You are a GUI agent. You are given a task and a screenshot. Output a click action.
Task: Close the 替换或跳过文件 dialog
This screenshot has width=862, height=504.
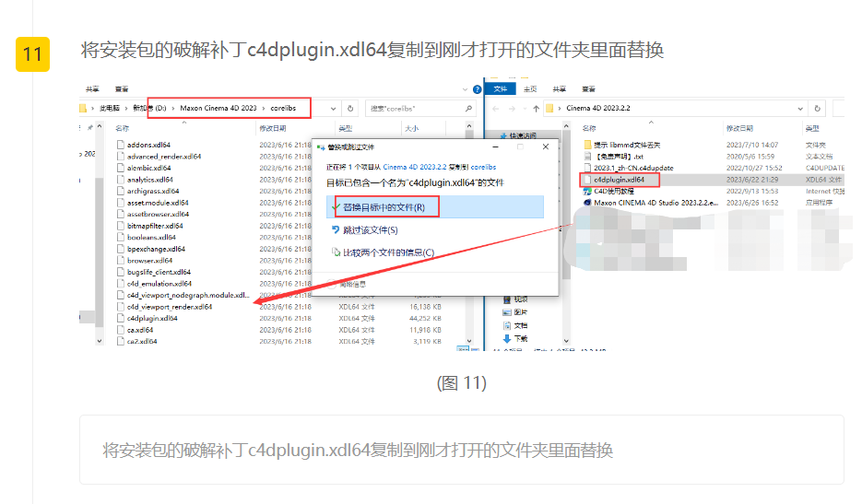coord(546,147)
